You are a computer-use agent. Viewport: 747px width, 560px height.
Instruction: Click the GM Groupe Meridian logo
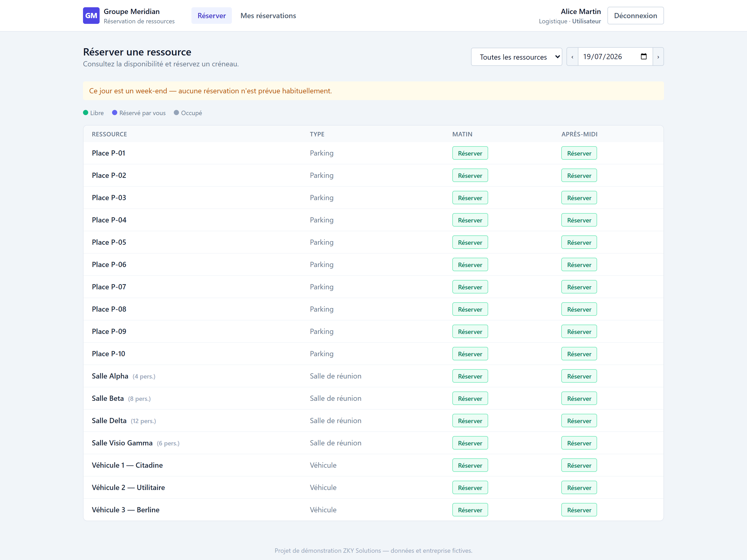91,16
